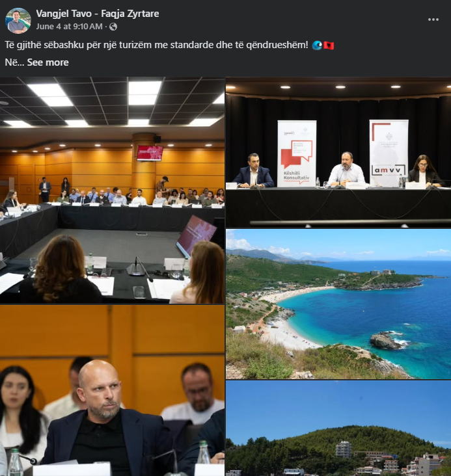This screenshot has width=451, height=476.
Task: Open the panel photo with Këshilli Konsultativ banner
Action: 338,152
